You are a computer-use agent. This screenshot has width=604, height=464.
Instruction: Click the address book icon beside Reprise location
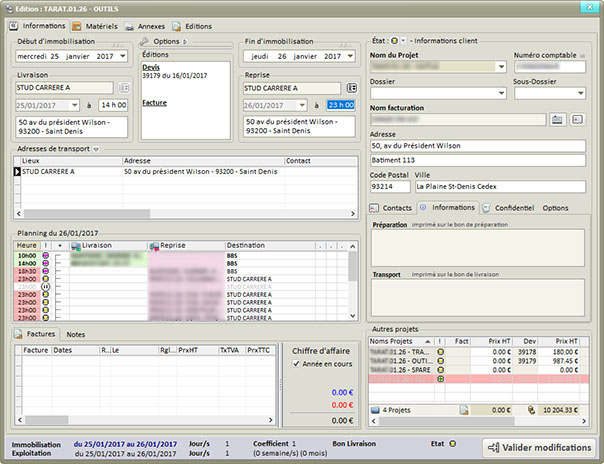[351, 88]
